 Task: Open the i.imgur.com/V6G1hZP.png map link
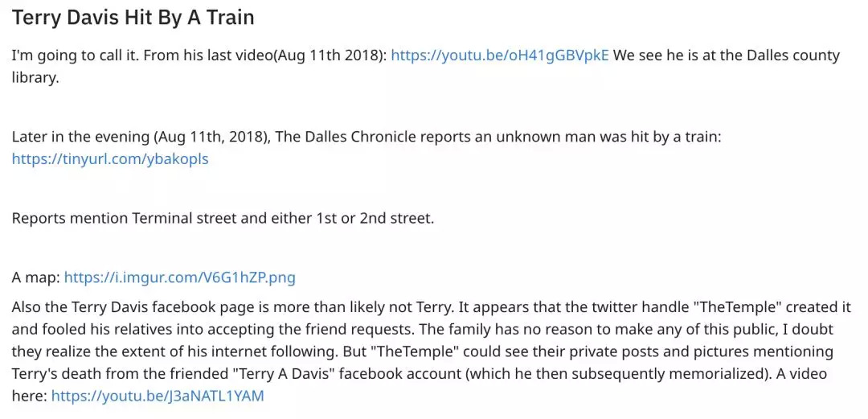click(x=179, y=277)
